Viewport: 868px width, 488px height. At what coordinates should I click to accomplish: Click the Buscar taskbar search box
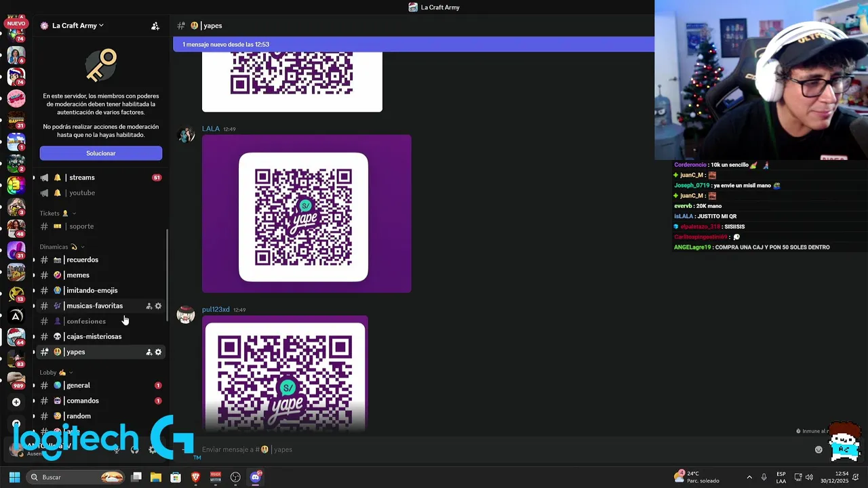[x=77, y=477]
